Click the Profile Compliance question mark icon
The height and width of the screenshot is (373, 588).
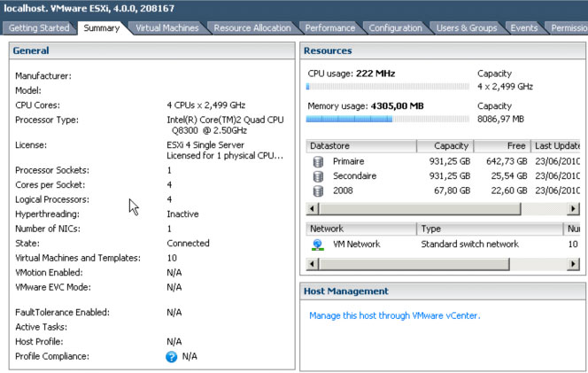(x=172, y=356)
